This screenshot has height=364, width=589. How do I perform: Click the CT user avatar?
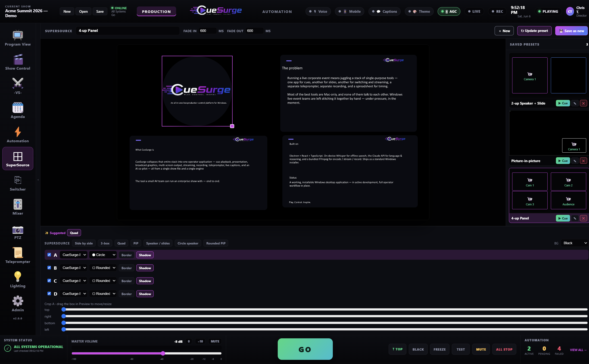[570, 11]
